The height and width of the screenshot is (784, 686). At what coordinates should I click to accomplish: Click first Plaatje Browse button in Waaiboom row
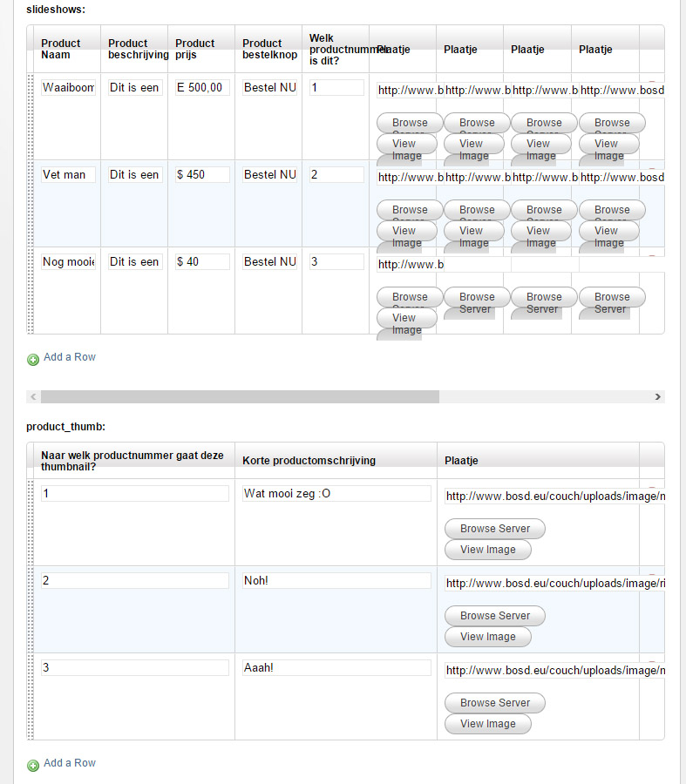pos(410,123)
